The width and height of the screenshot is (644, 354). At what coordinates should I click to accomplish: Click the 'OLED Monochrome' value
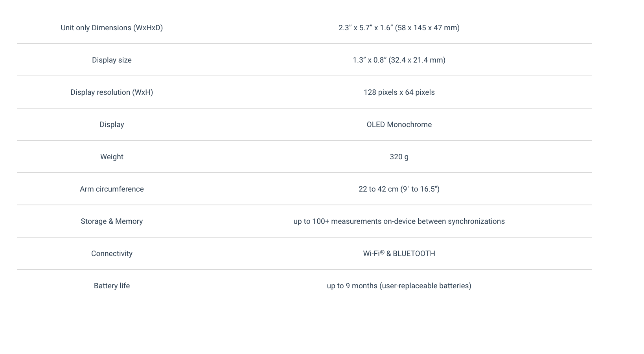click(x=399, y=125)
